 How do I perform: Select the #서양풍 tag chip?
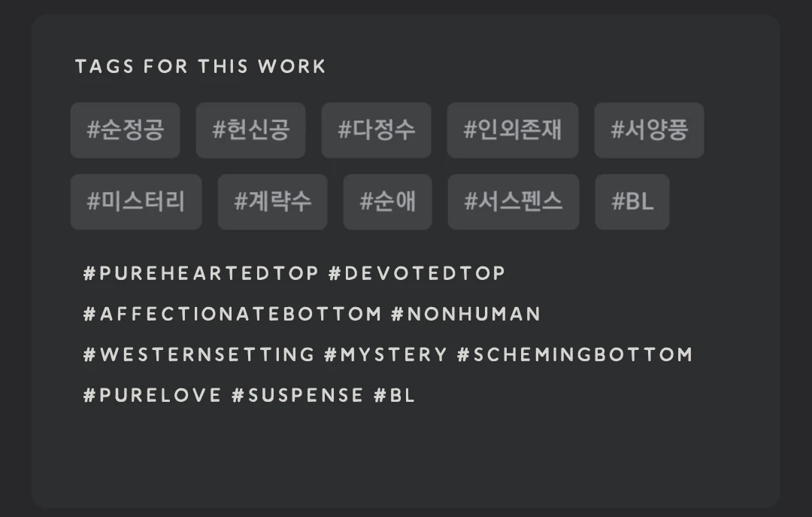[x=649, y=130]
